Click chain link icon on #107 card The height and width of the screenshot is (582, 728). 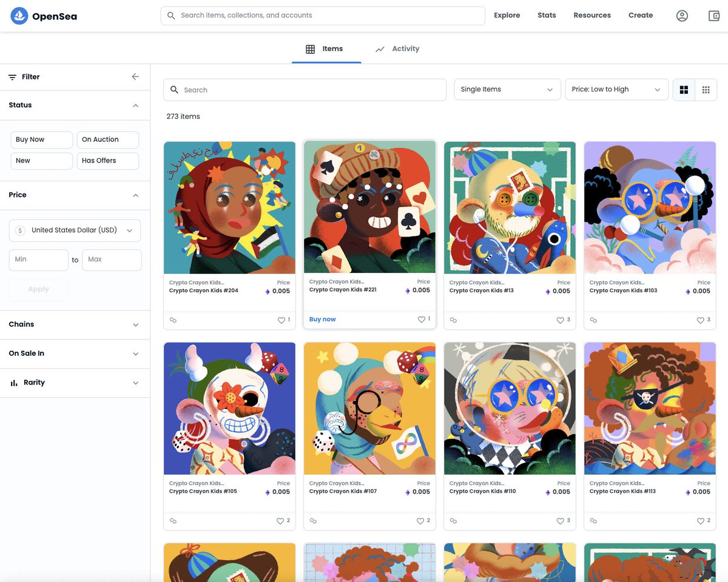coord(313,521)
